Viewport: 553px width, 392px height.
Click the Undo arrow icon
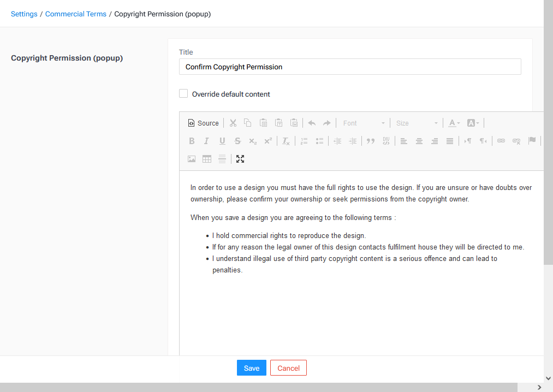point(312,123)
